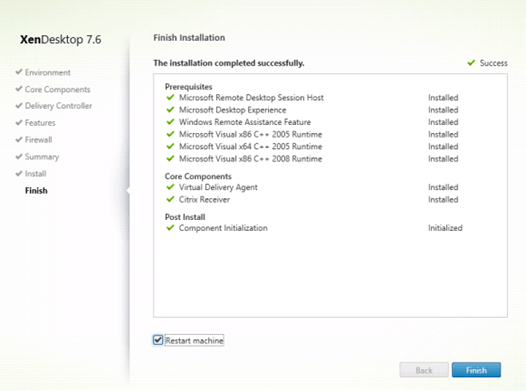This screenshot has height=391, width=526.
Task: Click green check for Windows Remote Assistance Feature
Action: 170,121
